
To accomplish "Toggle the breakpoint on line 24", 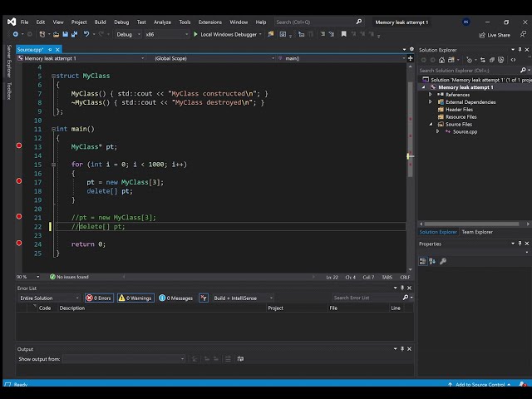I will (19, 243).
